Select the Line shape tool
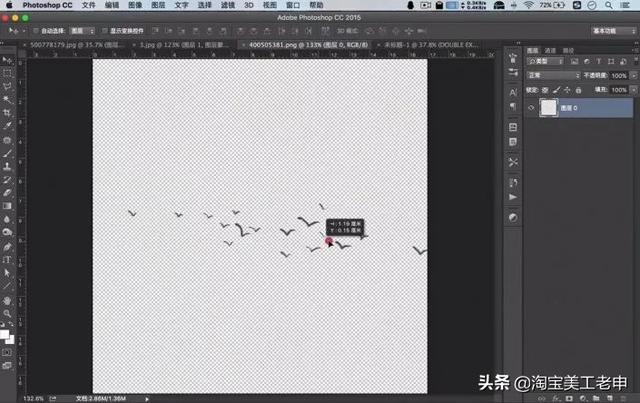640x403 pixels. 7,286
